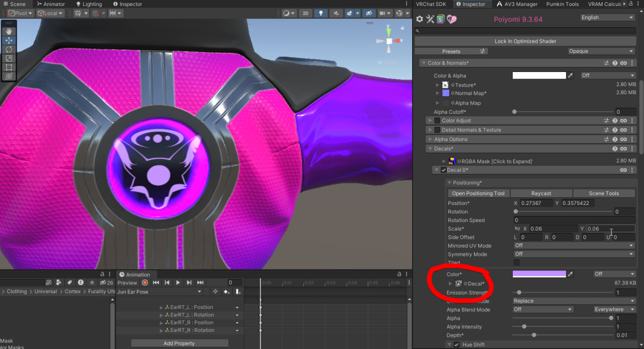The image size is (644, 349).
Task: Click the Add Property button
Action: coord(179,343)
